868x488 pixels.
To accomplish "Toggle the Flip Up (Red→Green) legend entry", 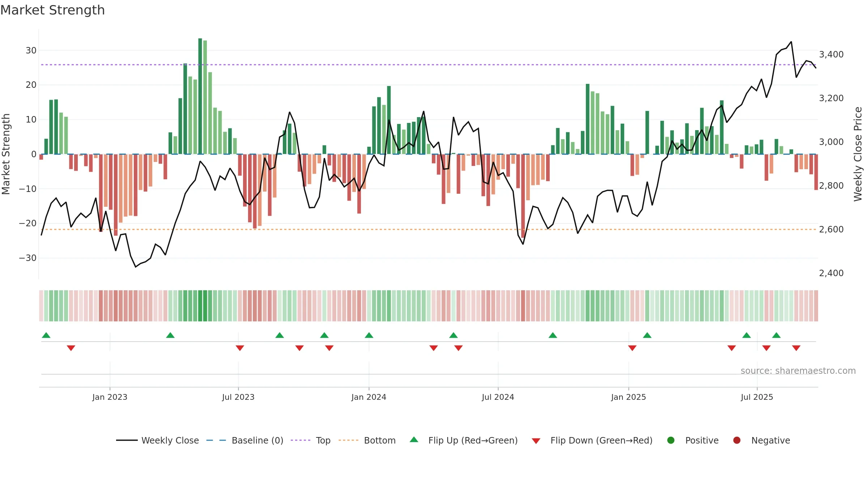I will [464, 440].
